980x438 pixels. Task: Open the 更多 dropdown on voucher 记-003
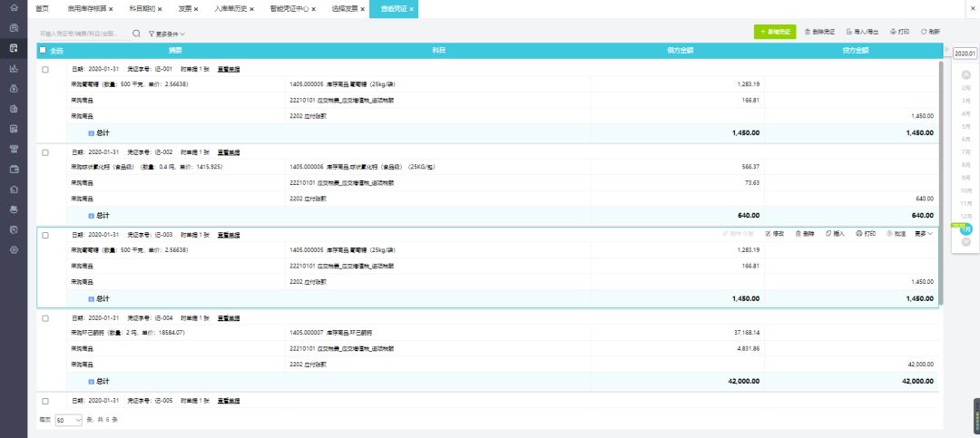click(x=923, y=234)
